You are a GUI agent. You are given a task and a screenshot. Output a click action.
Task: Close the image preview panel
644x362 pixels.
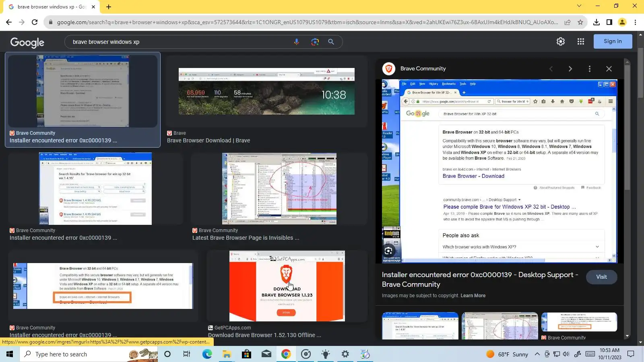pos(609,69)
